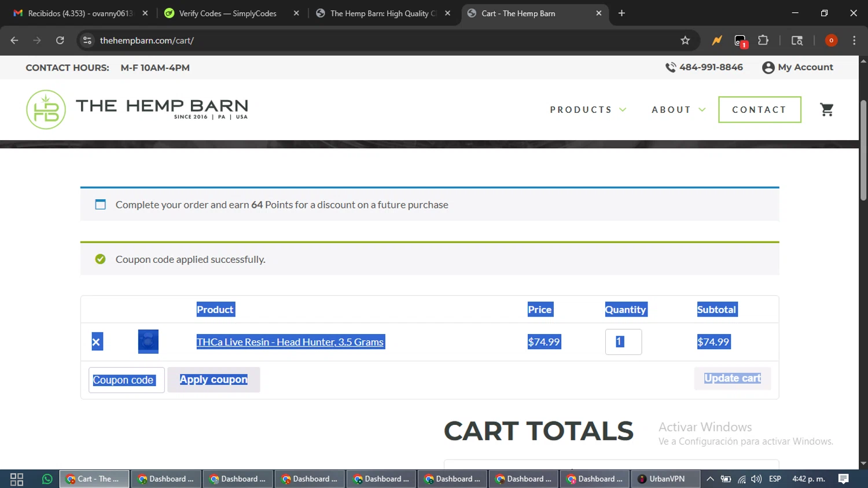Bookmark this page with star icon
868x488 pixels.
tap(685, 41)
